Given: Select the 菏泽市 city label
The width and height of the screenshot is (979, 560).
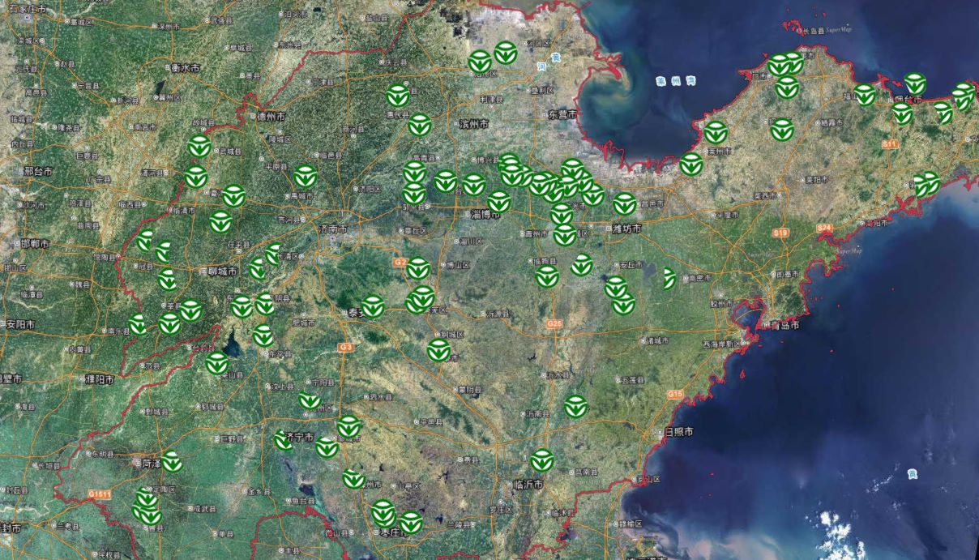Looking at the screenshot, I should point(152,464).
